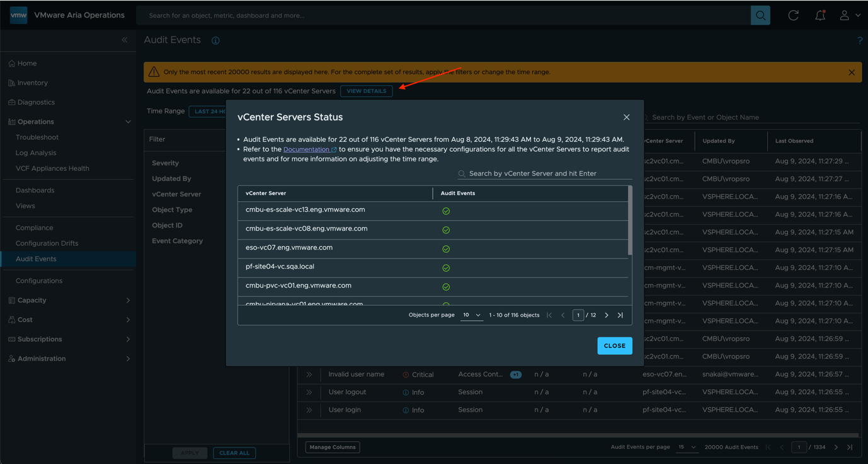Image resolution: width=868 pixels, height=464 pixels.
Task: Collapse the Operations menu section
Action: tap(128, 122)
